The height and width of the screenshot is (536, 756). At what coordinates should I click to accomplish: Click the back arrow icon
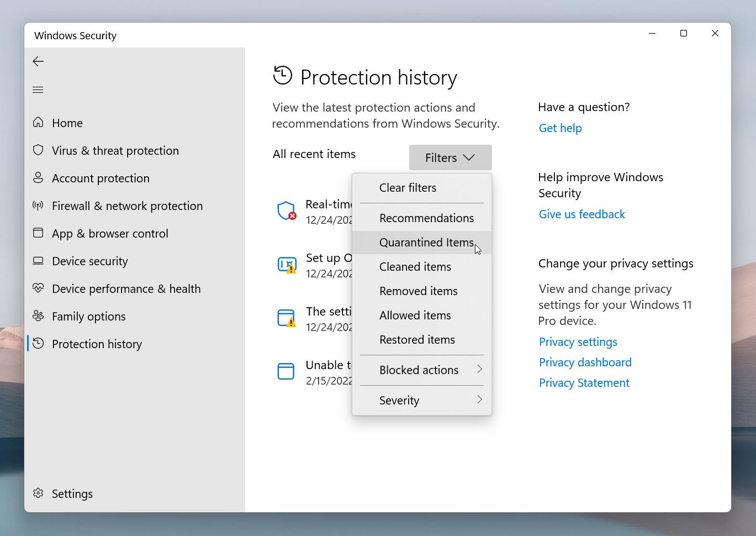(x=38, y=61)
